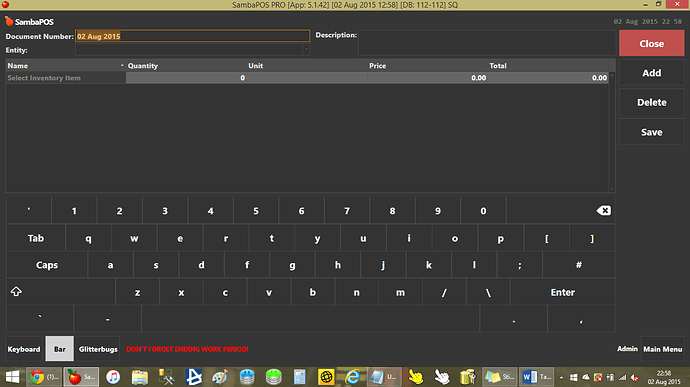Tap the backslash key
Image resolution: width=690 pixels, height=387 pixels.
tap(488, 292)
